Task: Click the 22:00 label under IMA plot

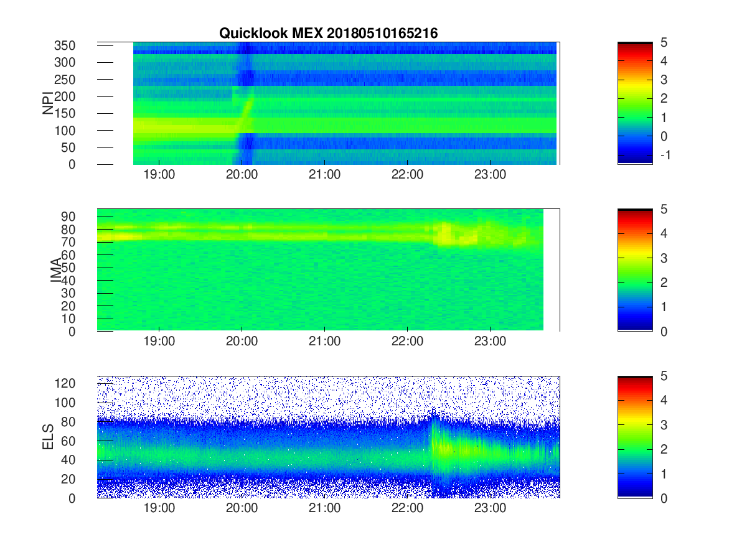Action: (407, 342)
